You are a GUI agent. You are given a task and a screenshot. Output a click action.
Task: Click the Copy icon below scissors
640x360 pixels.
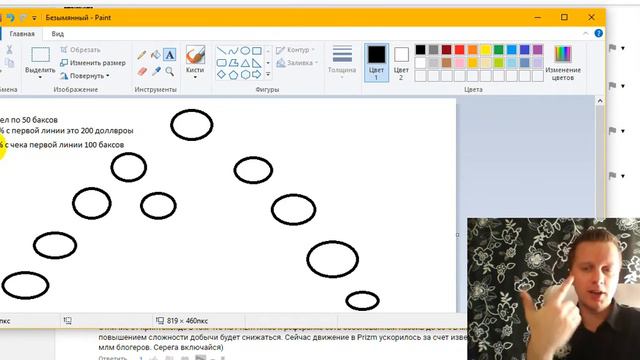tap(9, 63)
